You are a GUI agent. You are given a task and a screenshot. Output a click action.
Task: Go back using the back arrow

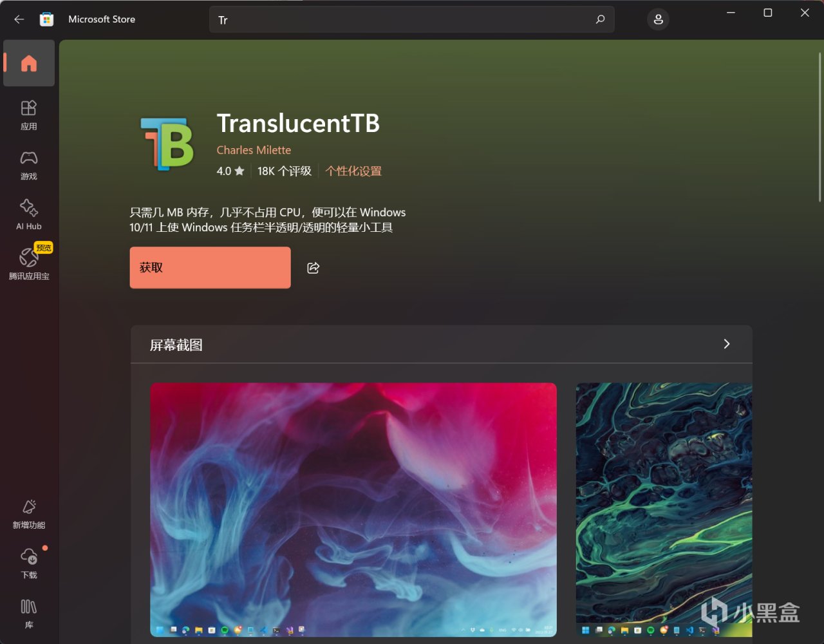[19, 19]
